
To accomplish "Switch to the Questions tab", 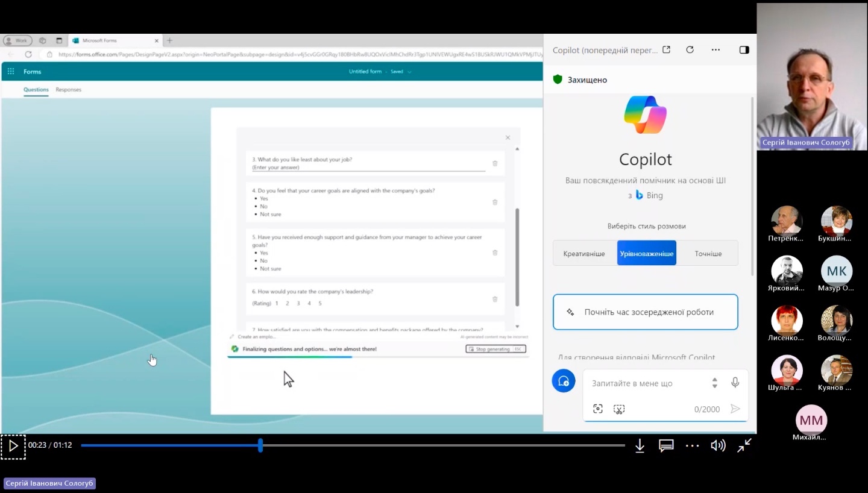I will click(x=36, y=90).
